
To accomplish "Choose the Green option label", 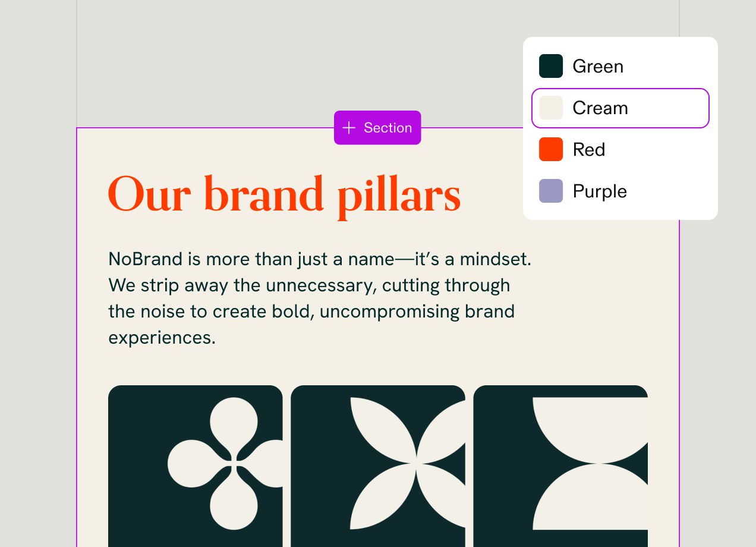I will [598, 66].
